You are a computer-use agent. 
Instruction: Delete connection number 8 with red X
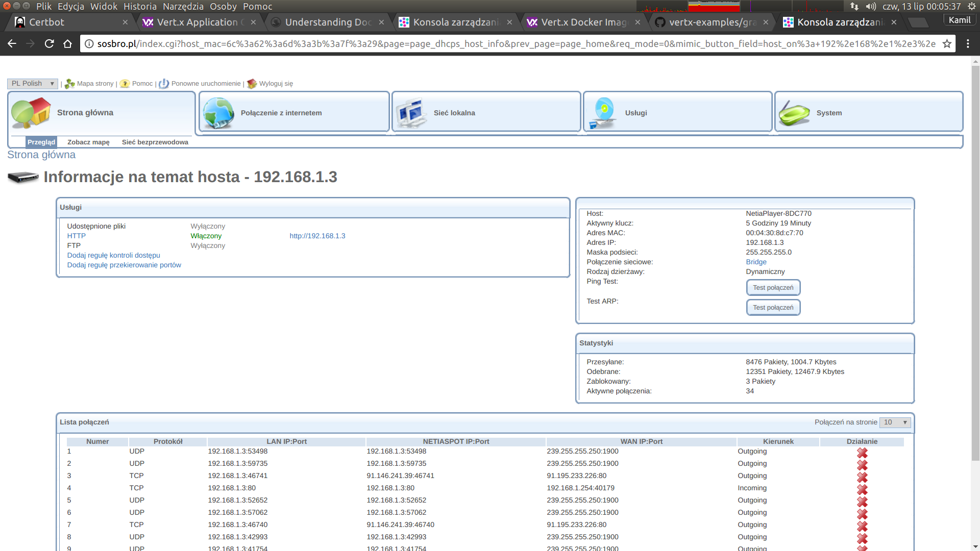[x=862, y=538]
